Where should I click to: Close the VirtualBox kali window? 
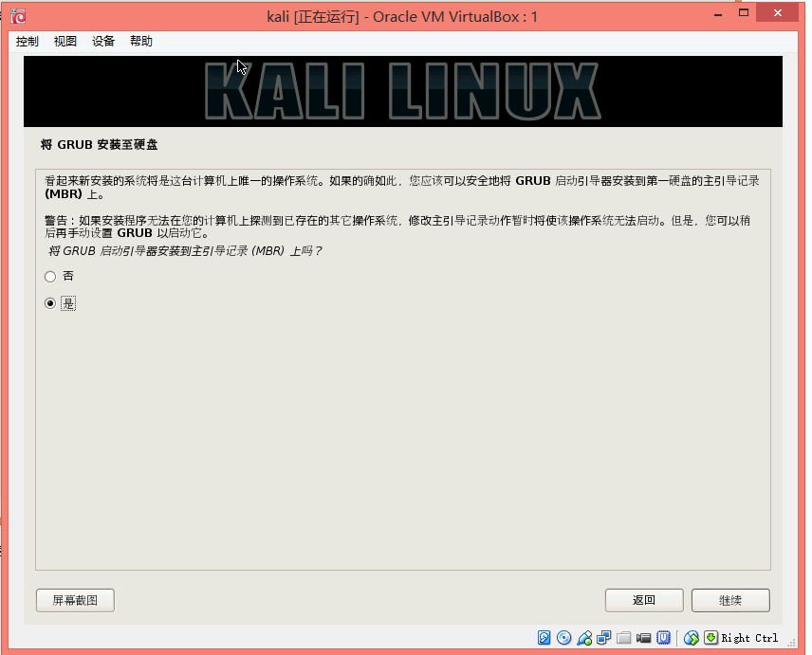pyautogui.click(x=777, y=13)
